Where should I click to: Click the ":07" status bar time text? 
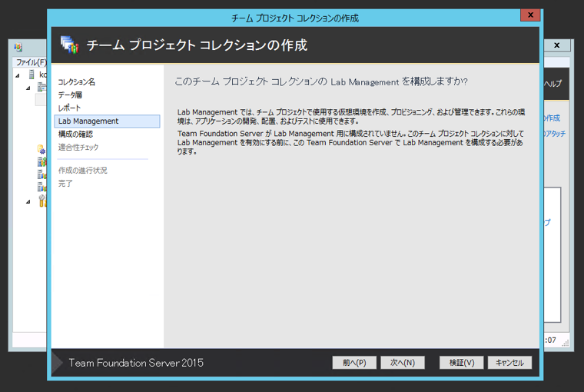pyautogui.click(x=550, y=340)
